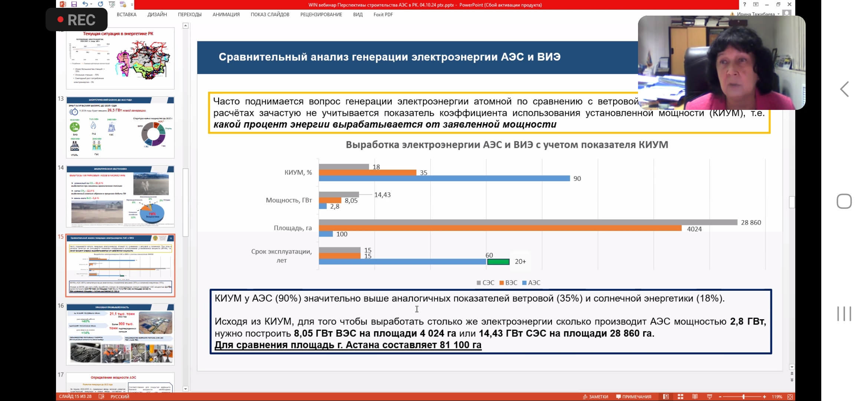Fit slide to current window icon
Image resolution: width=868 pixels, height=401 pixels.
point(790,397)
